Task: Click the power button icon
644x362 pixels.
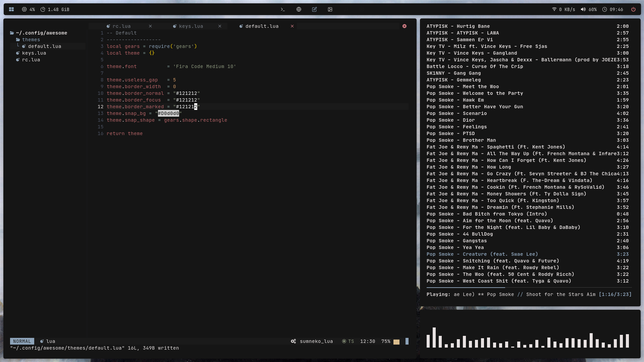Action: coord(633,9)
